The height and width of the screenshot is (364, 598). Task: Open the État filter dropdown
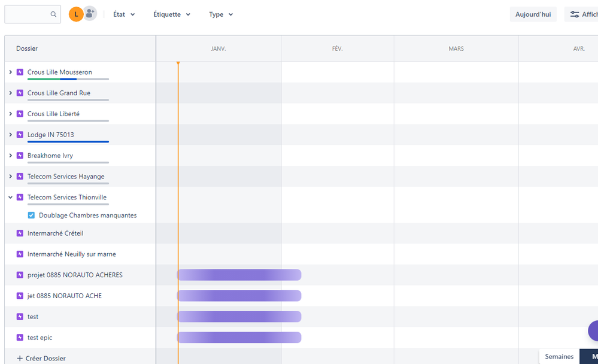coord(123,14)
